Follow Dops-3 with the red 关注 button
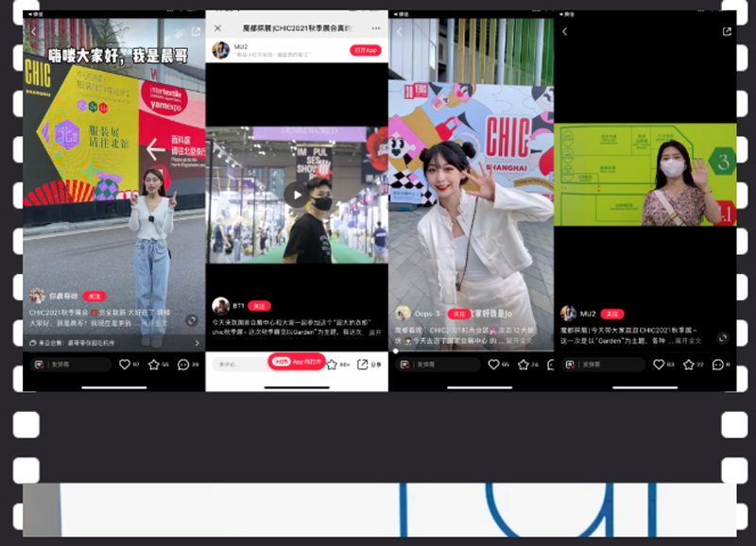Viewport: 756px width, 546px height. [459, 314]
